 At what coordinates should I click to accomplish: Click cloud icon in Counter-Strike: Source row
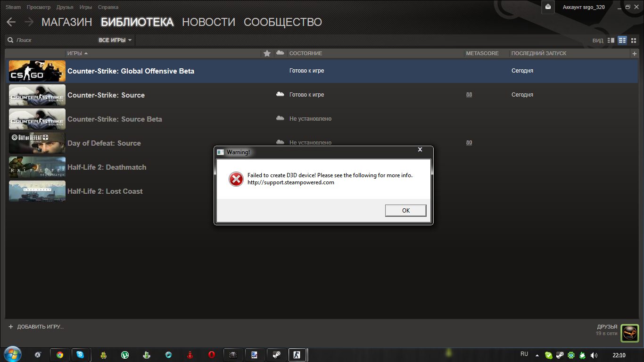click(280, 94)
